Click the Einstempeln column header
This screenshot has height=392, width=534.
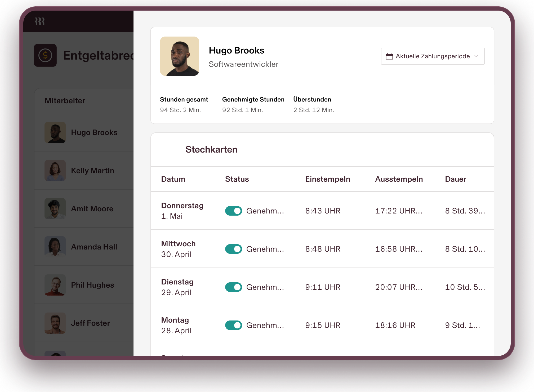coord(327,179)
